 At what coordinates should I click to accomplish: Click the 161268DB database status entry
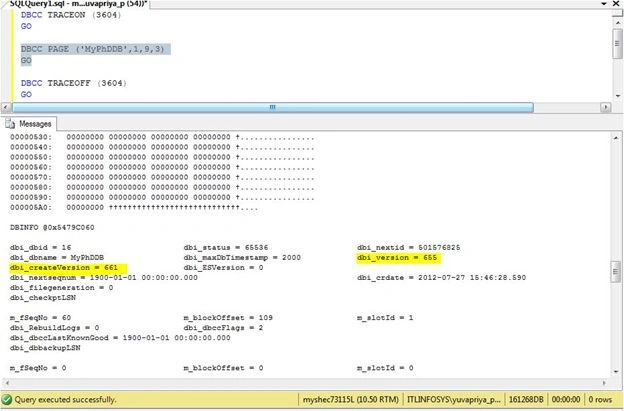coord(526,399)
